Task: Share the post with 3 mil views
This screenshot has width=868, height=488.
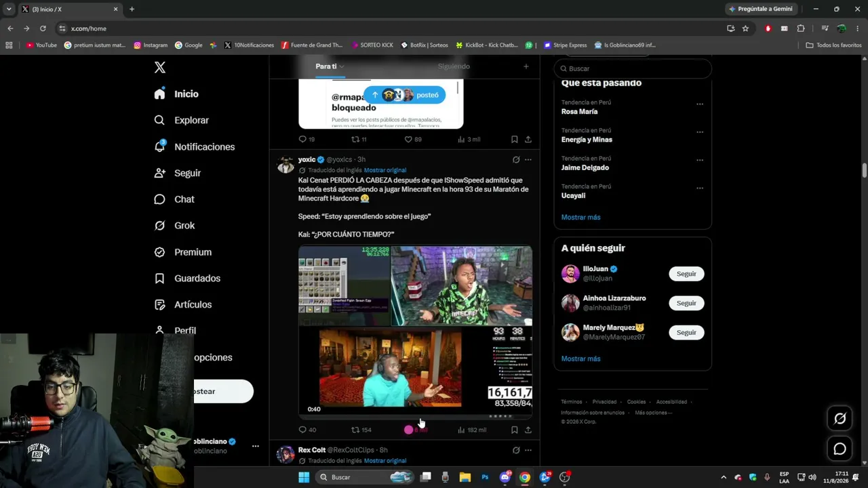Action: (x=528, y=139)
